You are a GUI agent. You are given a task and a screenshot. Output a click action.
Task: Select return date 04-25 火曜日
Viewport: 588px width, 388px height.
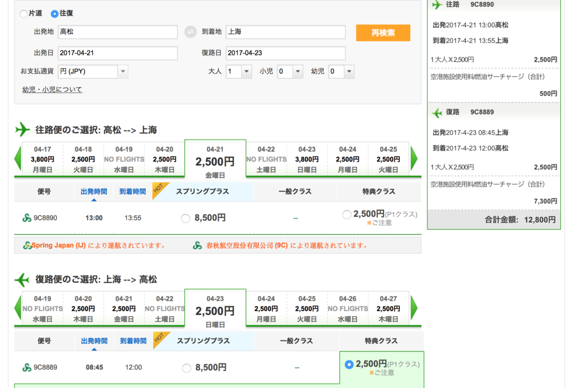pyautogui.click(x=307, y=309)
